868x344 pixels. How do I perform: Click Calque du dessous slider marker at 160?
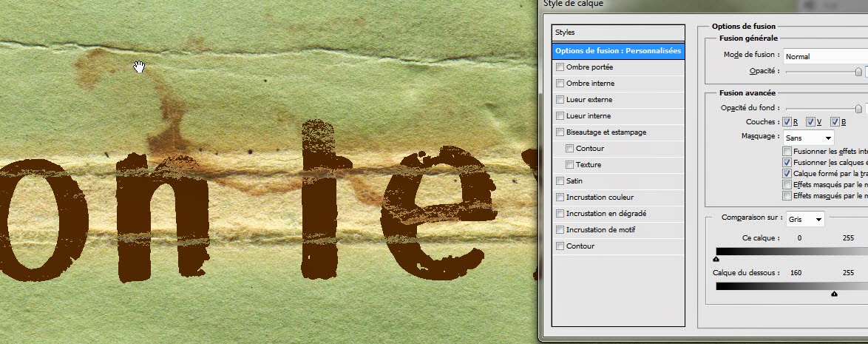tap(834, 294)
